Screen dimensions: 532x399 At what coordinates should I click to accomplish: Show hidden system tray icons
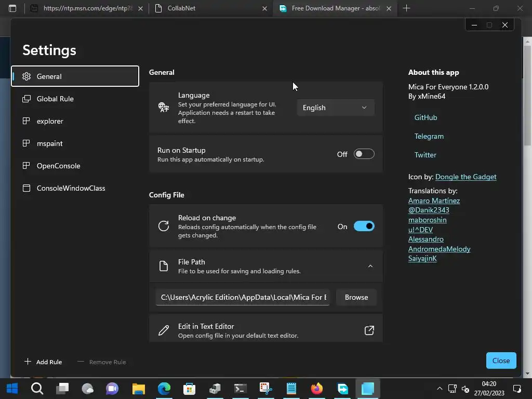click(440, 389)
